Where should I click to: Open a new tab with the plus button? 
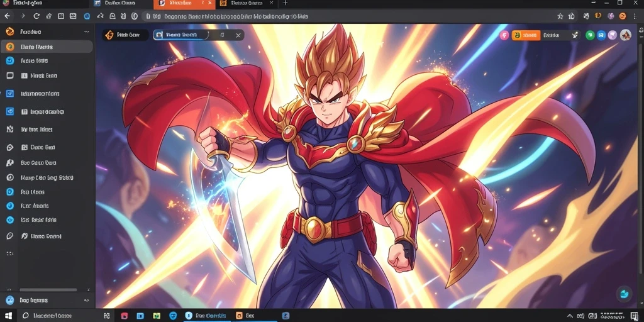click(286, 3)
